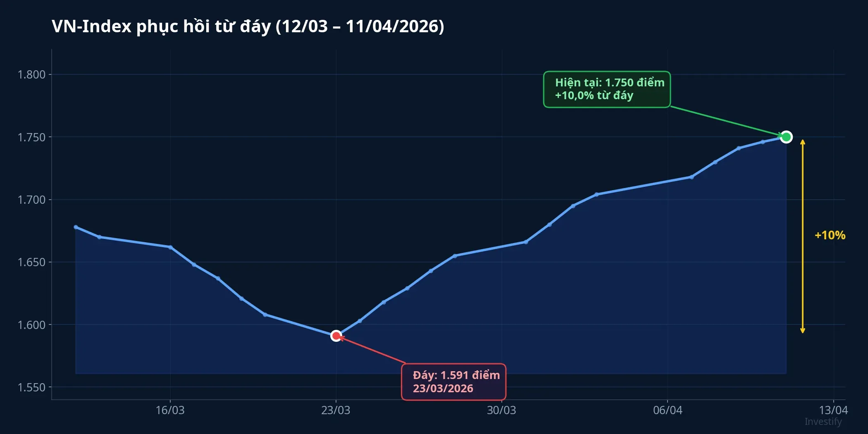The image size is (868, 434).
Task: Select the 23/03 date tick label
Action: point(336,410)
